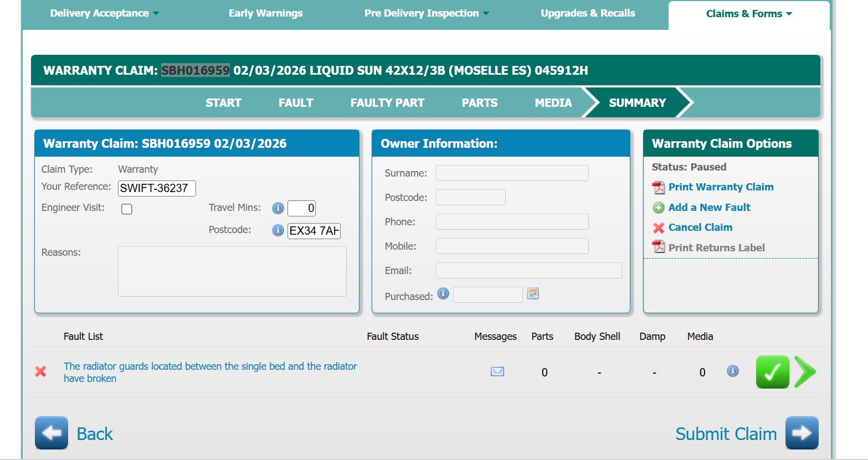Viewport: 868px width, 460px height.
Task: Click the Owner Information panel title
Action: click(439, 144)
